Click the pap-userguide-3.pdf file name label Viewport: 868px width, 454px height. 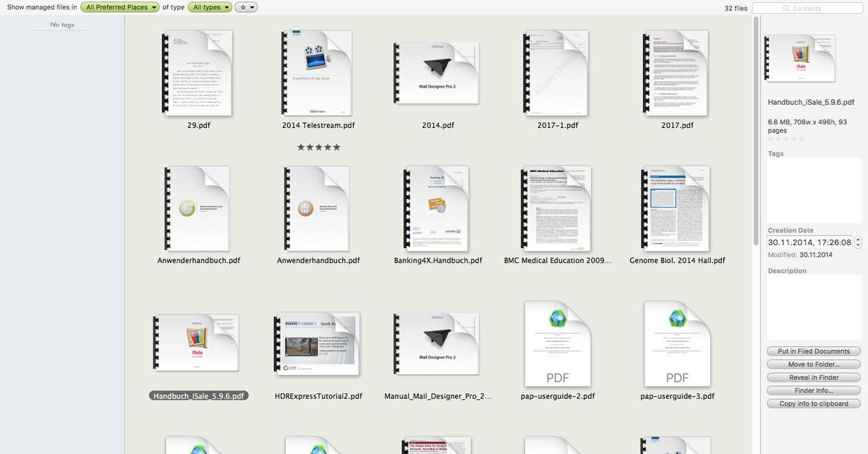click(677, 396)
